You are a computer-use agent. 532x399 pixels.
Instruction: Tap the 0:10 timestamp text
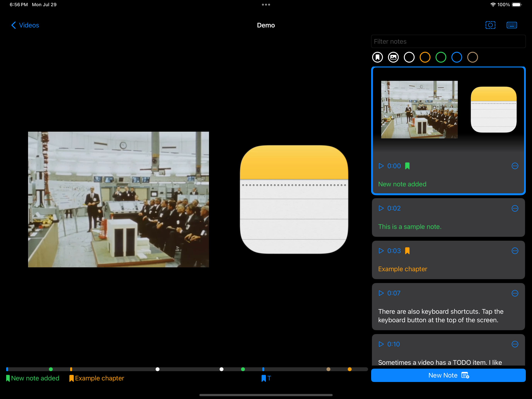[x=393, y=344]
